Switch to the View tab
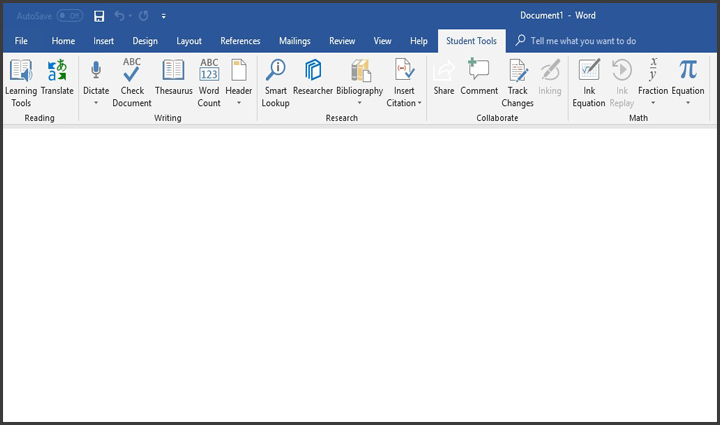Viewport: 720px width, 425px height. tap(382, 41)
